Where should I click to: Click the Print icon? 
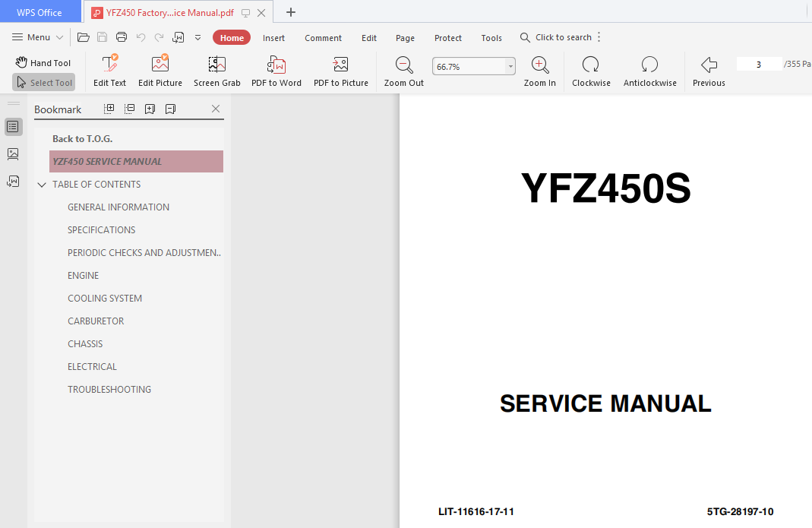point(122,37)
